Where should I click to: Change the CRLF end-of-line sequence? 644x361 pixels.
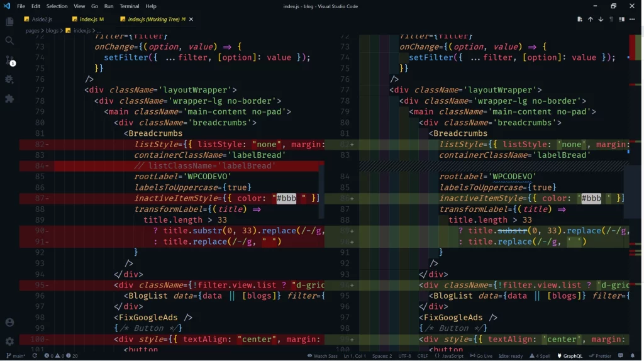click(422, 356)
